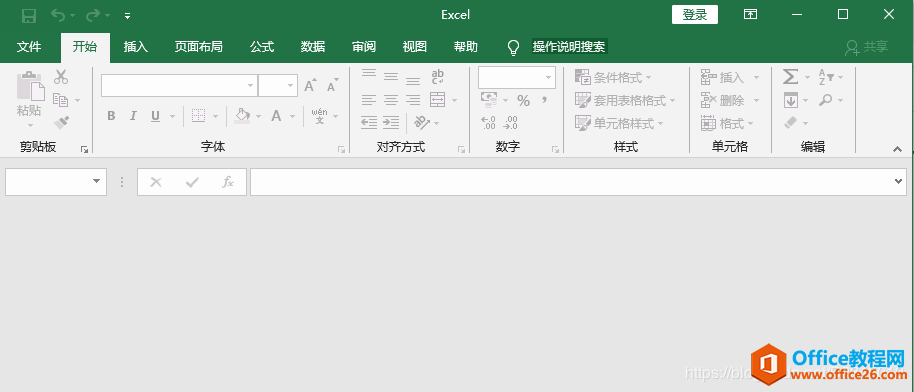This screenshot has height=392, width=914.
Task: Open the 字体 dialog launcher
Action: click(x=342, y=149)
